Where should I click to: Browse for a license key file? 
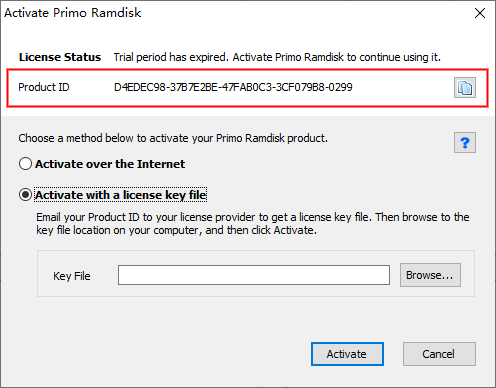point(430,275)
